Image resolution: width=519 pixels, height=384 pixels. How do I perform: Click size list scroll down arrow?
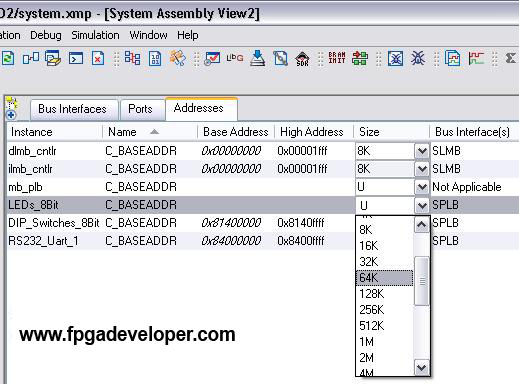click(422, 368)
